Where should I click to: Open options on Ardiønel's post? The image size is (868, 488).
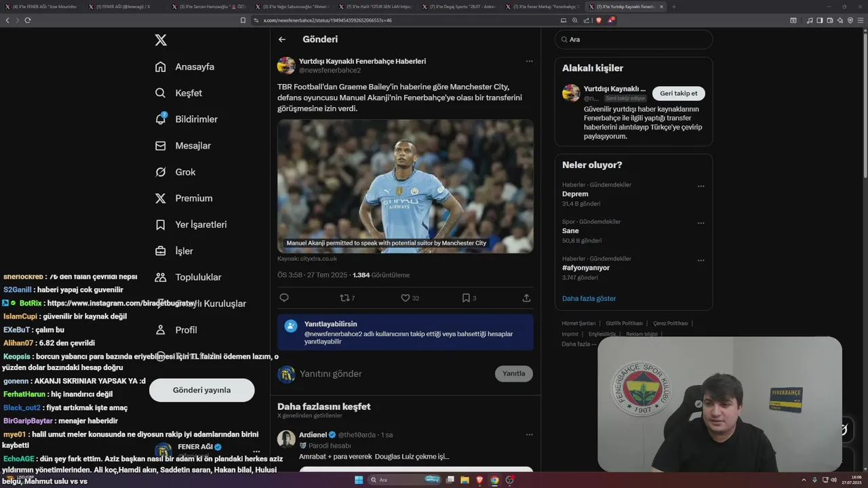[x=529, y=434]
